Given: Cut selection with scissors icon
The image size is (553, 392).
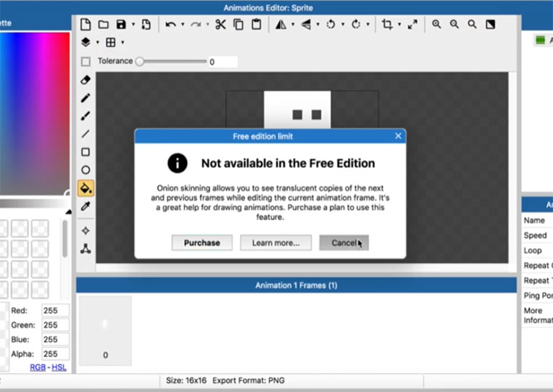Looking at the screenshot, I should click(x=220, y=25).
